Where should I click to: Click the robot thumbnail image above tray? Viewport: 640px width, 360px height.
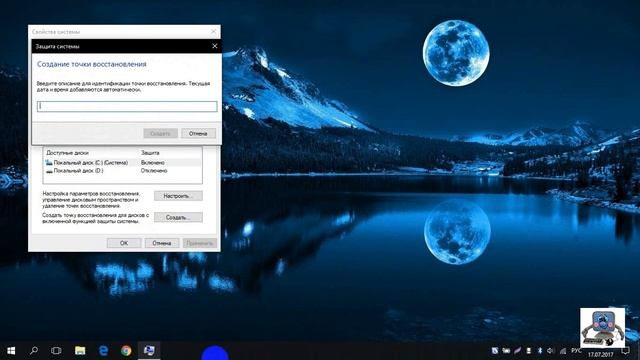pyautogui.click(x=602, y=328)
